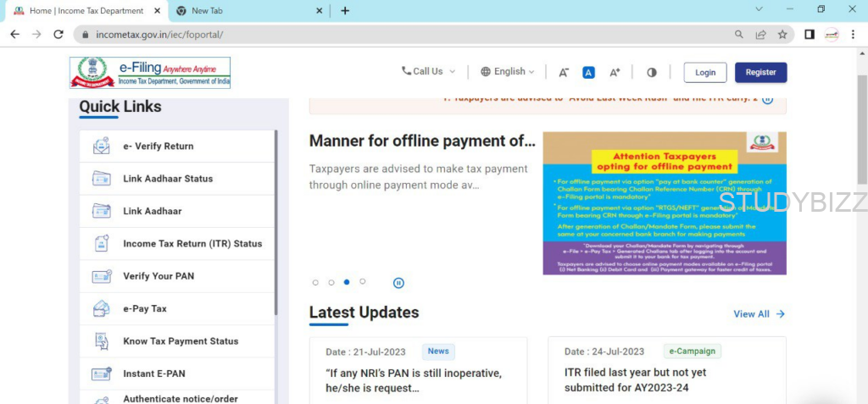The image size is (868, 404).
Task: Click the Verify Your PAN icon
Action: [x=102, y=276]
